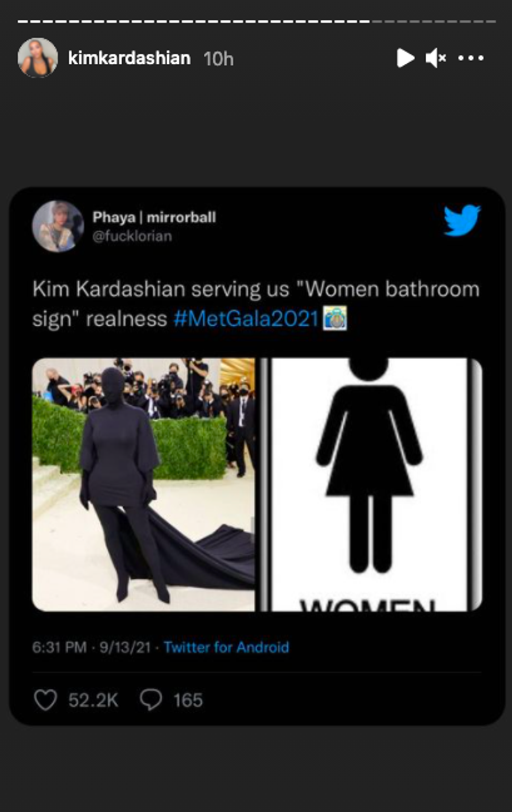Image resolution: width=512 pixels, height=812 pixels.
Task: Click the 165 replies count
Action: click(x=188, y=700)
